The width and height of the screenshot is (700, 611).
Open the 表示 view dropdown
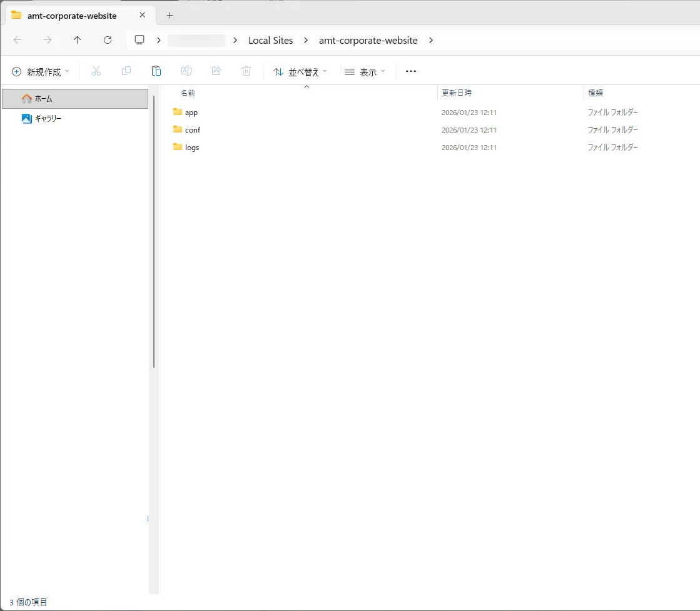[x=365, y=72]
